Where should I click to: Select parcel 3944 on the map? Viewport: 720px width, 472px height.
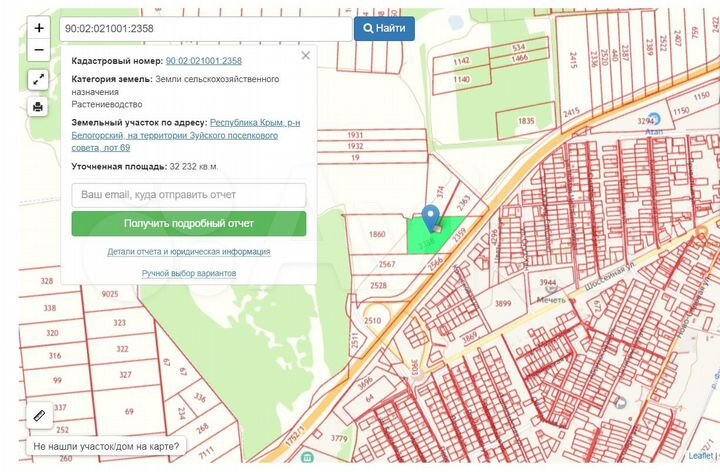coord(547,282)
